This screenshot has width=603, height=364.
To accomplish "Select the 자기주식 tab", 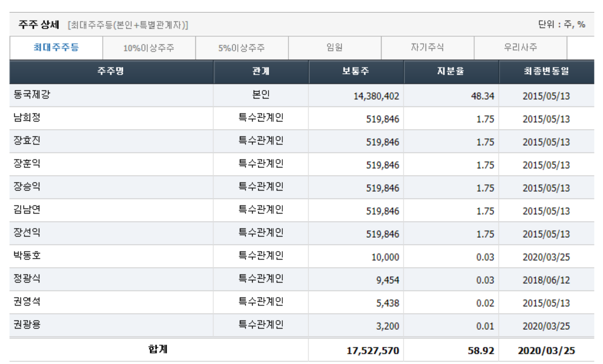I will coord(427,48).
